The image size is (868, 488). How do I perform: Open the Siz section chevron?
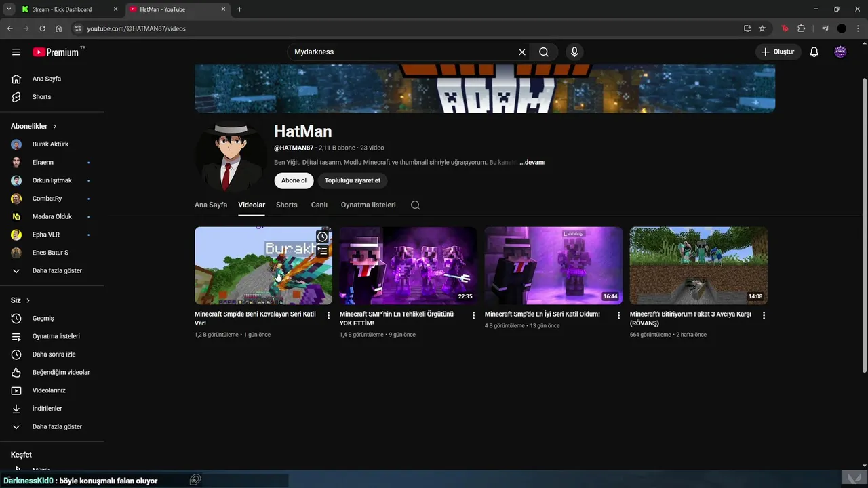click(28, 300)
